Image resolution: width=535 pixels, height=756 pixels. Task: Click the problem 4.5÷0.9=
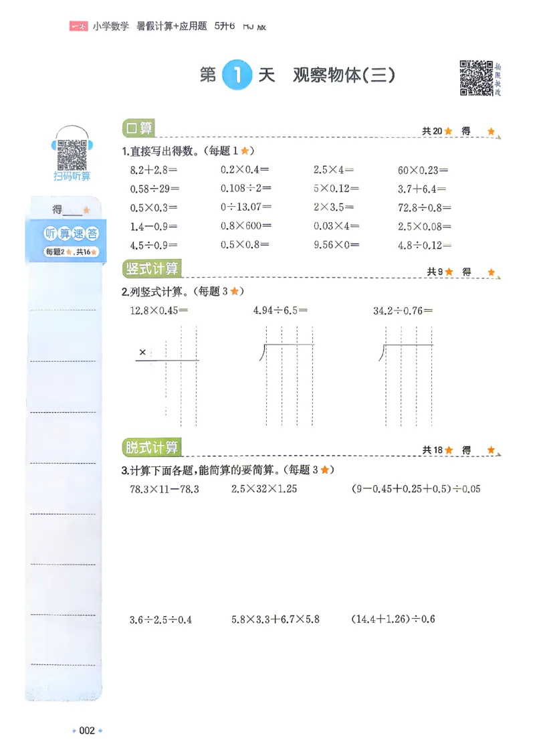click(x=154, y=246)
